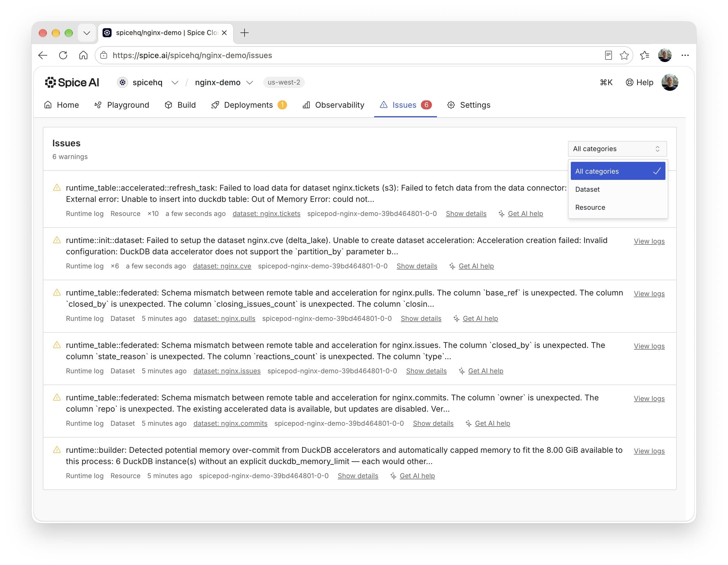Click the warning icon on nginx.cve issue

pyautogui.click(x=57, y=240)
